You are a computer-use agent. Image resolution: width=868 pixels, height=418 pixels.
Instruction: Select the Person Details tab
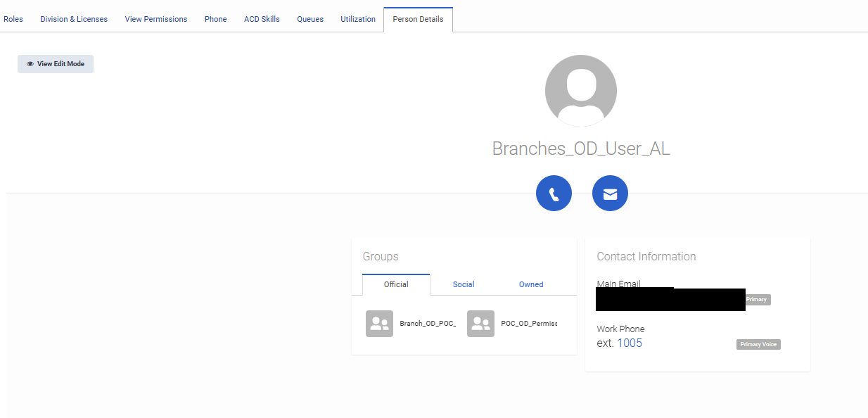click(x=418, y=19)
